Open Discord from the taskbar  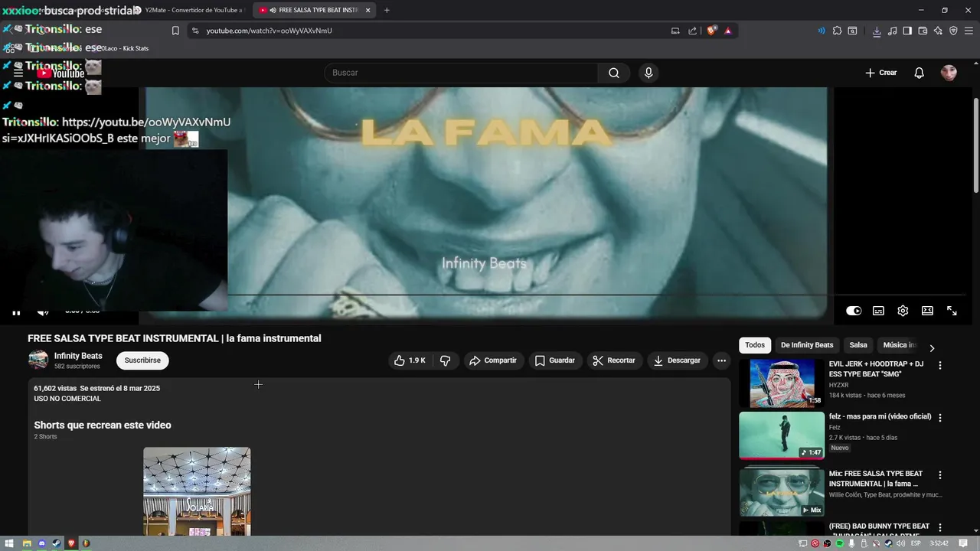[41, 543]
